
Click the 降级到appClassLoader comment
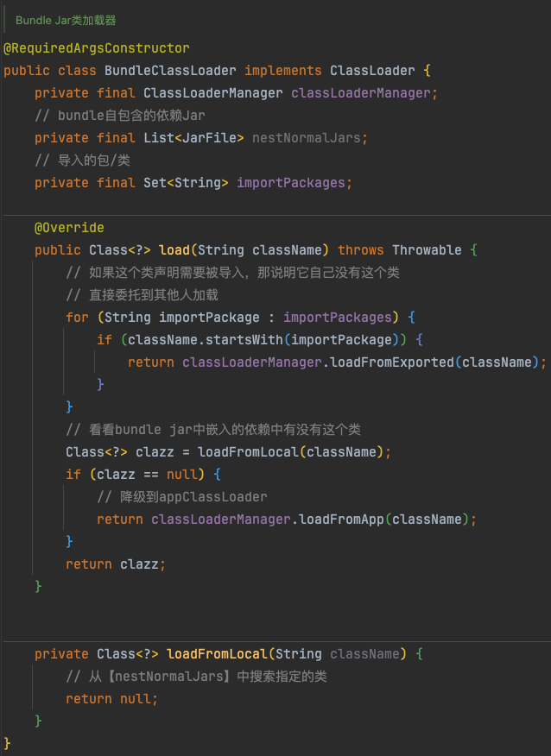click(182, 496)
